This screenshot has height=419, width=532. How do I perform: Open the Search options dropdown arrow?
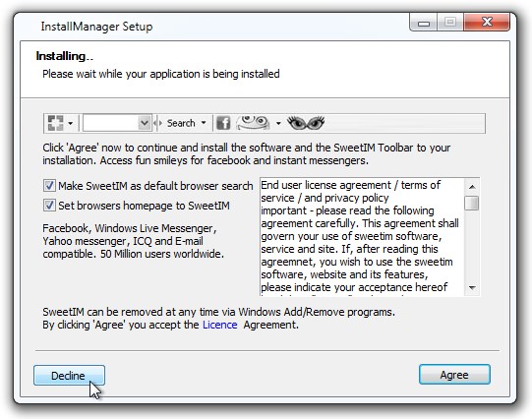coord(204,123)
